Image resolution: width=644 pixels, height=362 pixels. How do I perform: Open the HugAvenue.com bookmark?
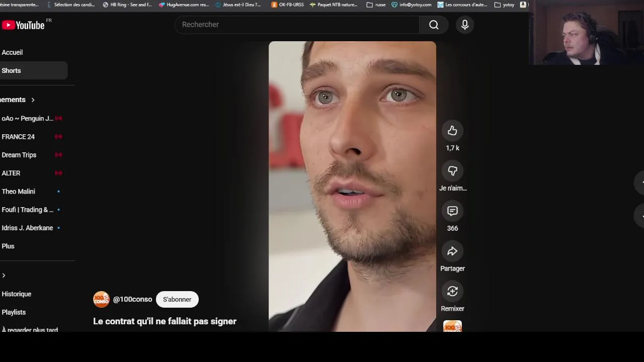click(x=184, y=5)
